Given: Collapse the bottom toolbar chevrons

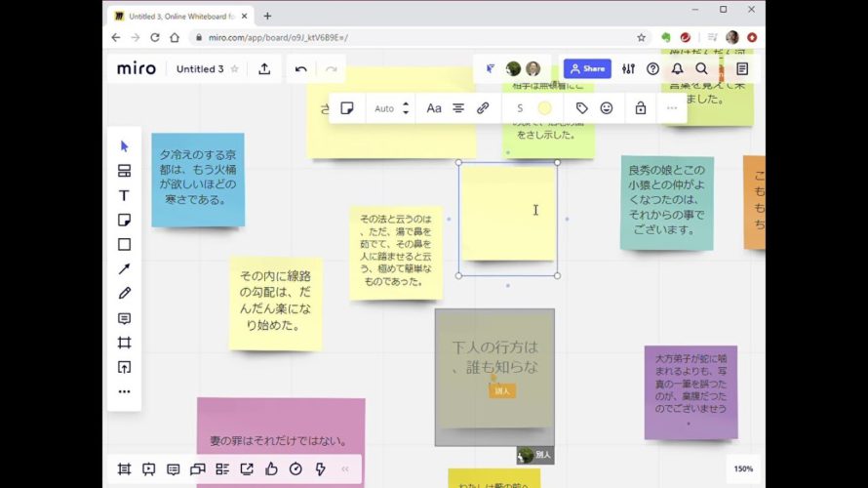Looking at the screenshot, I should pyautogui.click(x=345, y=469).
